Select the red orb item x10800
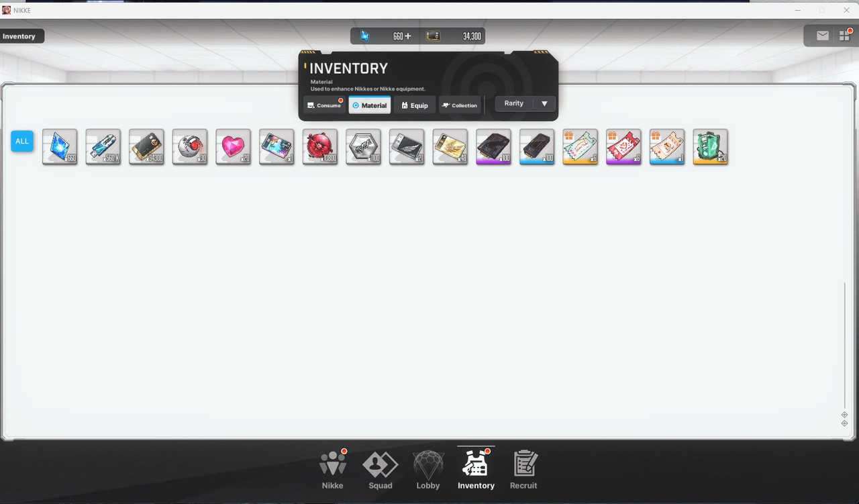Viewport: 859px width, 504px height. [x=320, y=147]
